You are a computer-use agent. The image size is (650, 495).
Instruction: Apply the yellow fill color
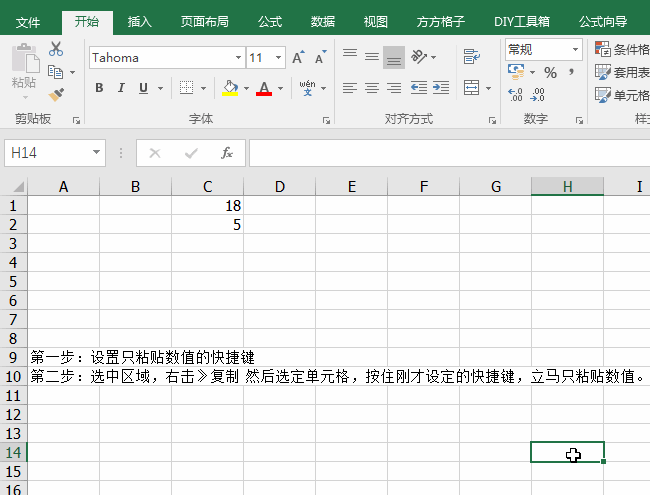[x=230, y=88]
